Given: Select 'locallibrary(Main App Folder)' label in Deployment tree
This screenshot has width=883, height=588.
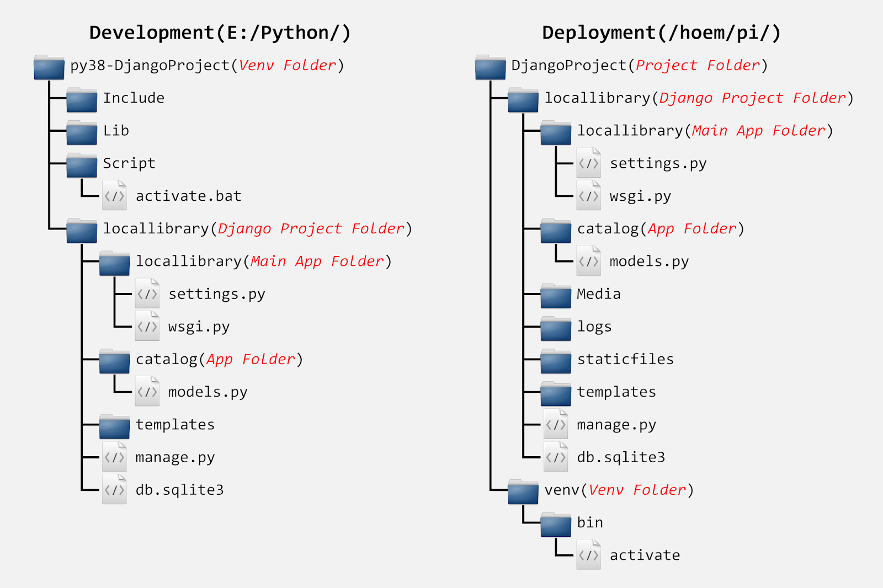Looking at the screenshot, I should [705, 131].
